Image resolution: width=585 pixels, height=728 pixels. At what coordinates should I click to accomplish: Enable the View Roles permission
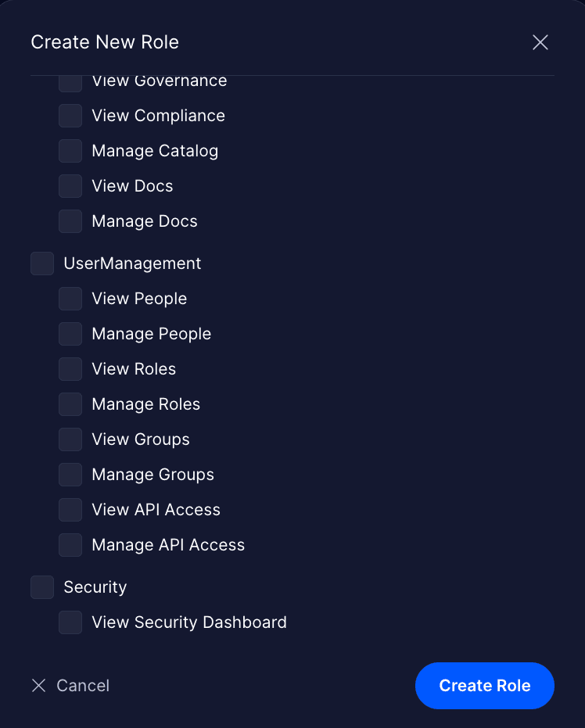click(70, 368)
